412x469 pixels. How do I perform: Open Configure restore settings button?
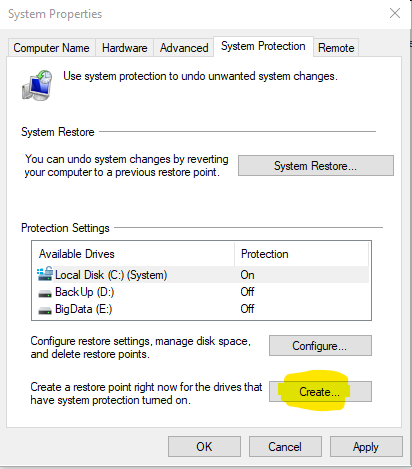pos(320,346)
